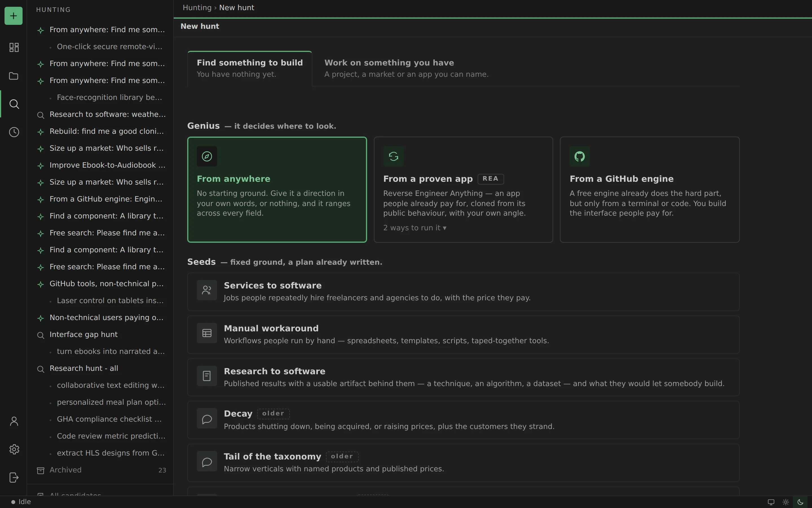Click magnifier icon beside Research to software: weathe
812x508 pixels.
pyautogui.click(x=41, y=115)
